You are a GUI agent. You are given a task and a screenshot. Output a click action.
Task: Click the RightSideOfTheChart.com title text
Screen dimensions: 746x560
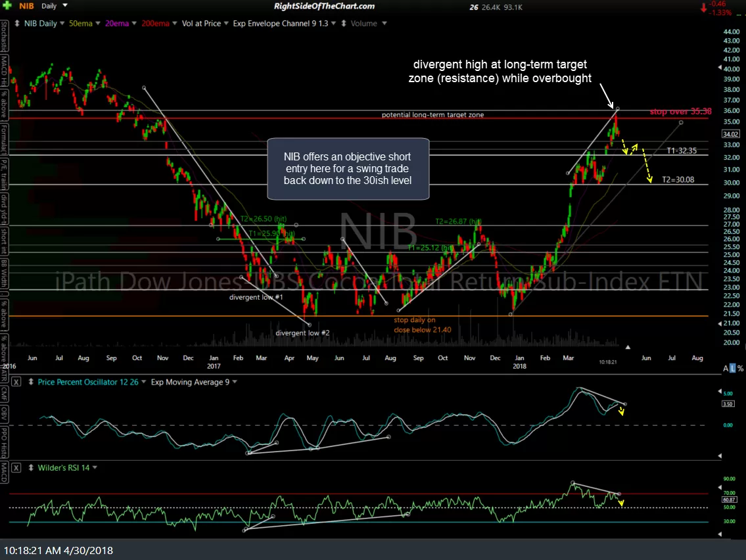[324, 6]
